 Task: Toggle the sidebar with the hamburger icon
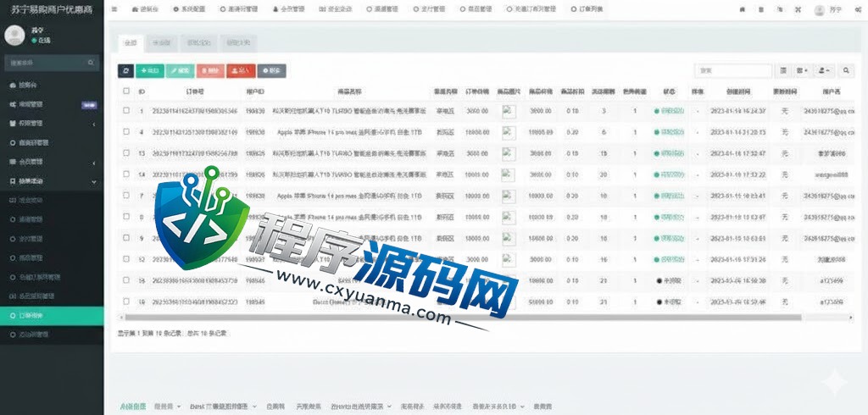coord(114,9)
